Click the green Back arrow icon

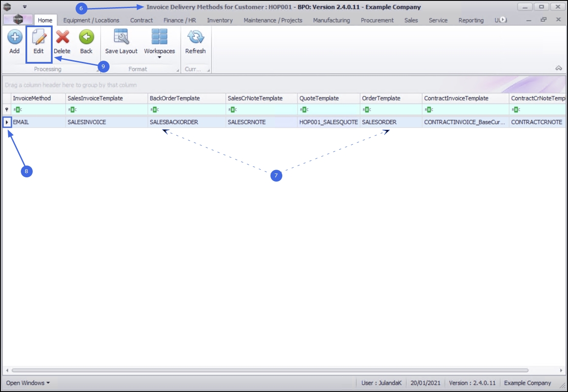click(86, 37)
